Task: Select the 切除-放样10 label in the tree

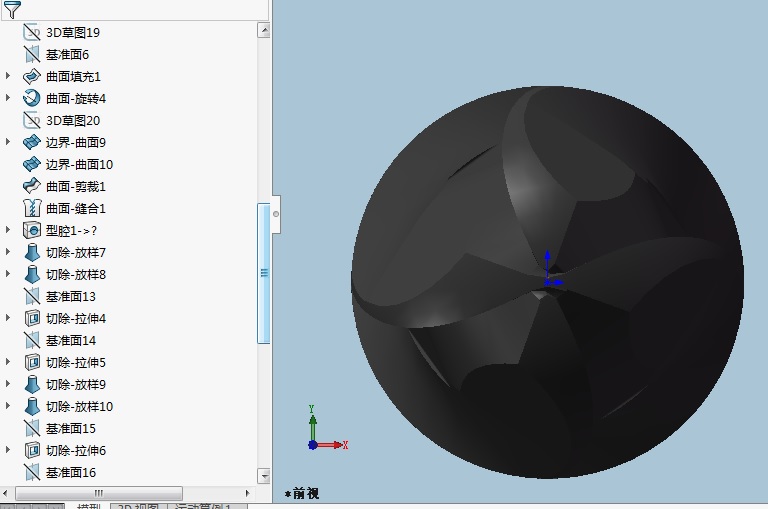Action: point(79,407)
